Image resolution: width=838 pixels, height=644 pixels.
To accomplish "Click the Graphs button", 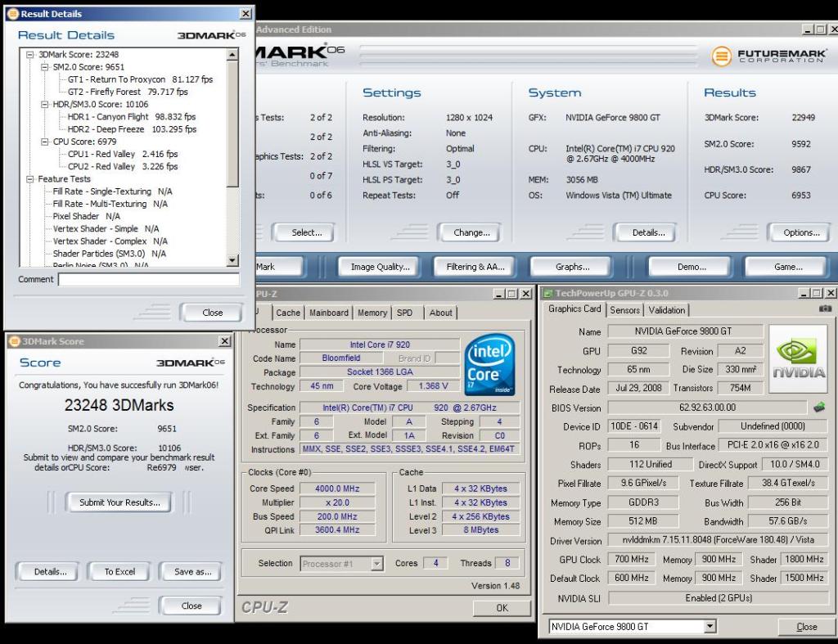I will tap(572, 267).
